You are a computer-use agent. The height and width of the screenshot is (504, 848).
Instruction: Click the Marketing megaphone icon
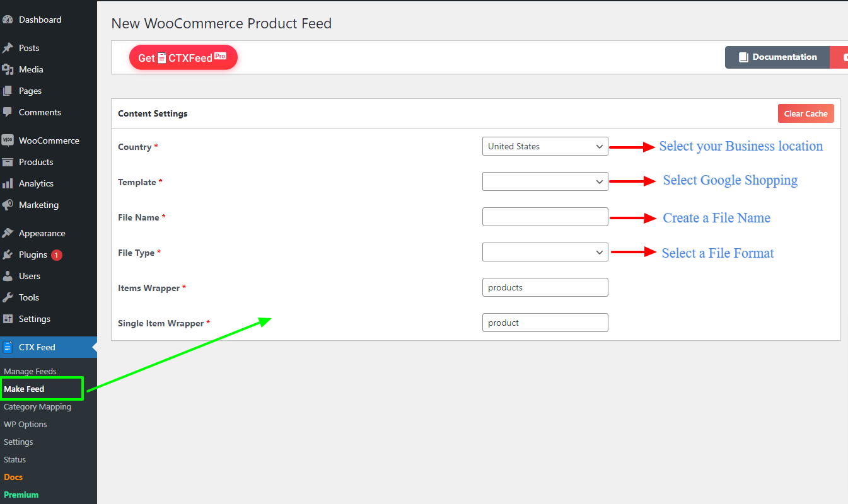coord(8,205)
